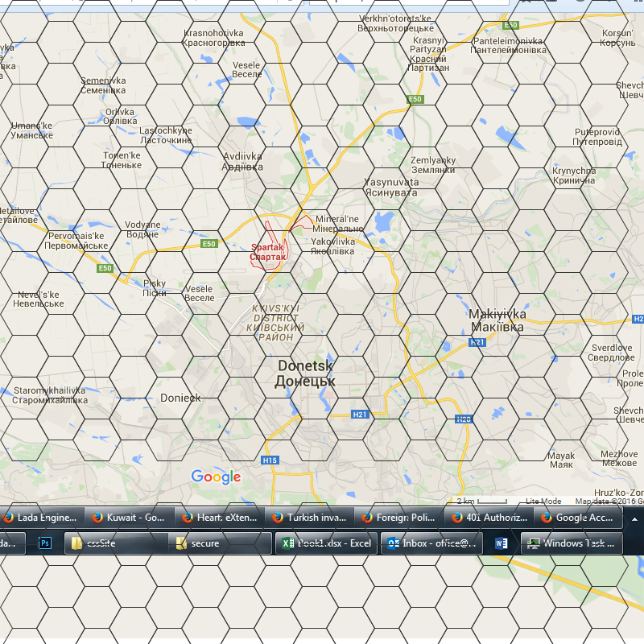This screenshot has height=644, width=644.
Task: Open the Word taskbar icon
Action: point(502,543)
